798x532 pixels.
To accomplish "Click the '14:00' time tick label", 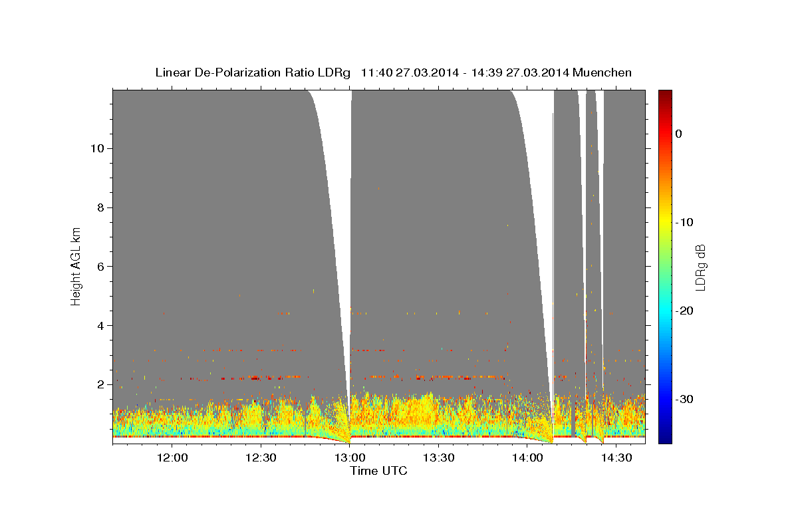I will coord(527,458).
